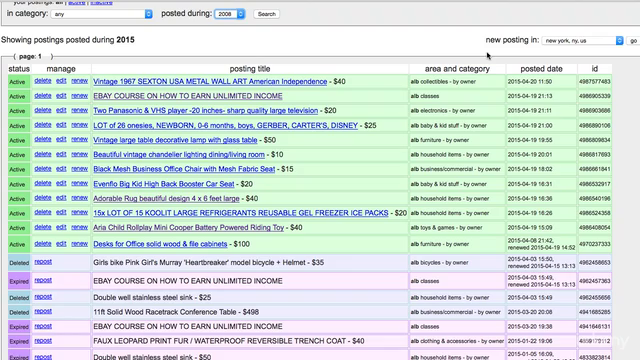Repost the expired EBAY COURSE from 2015-04-03
The width and height of the screenshot is (640, 360).
coord(43,280)
